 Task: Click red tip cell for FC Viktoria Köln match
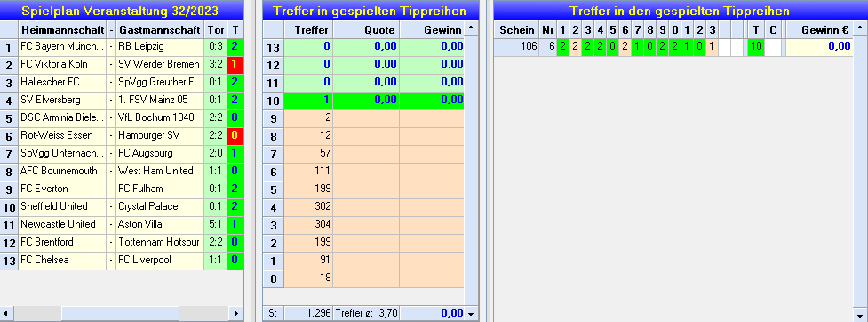235,64
